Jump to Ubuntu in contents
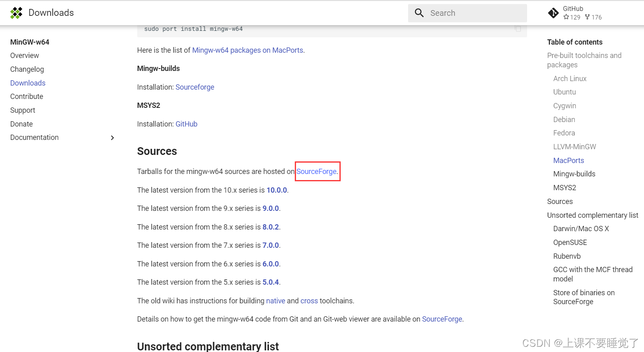Viewport: 644px width, 352px height. point(564,92)
